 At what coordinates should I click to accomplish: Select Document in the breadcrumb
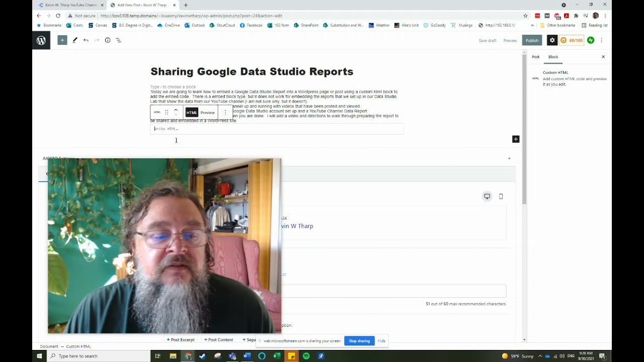(49, 346)
